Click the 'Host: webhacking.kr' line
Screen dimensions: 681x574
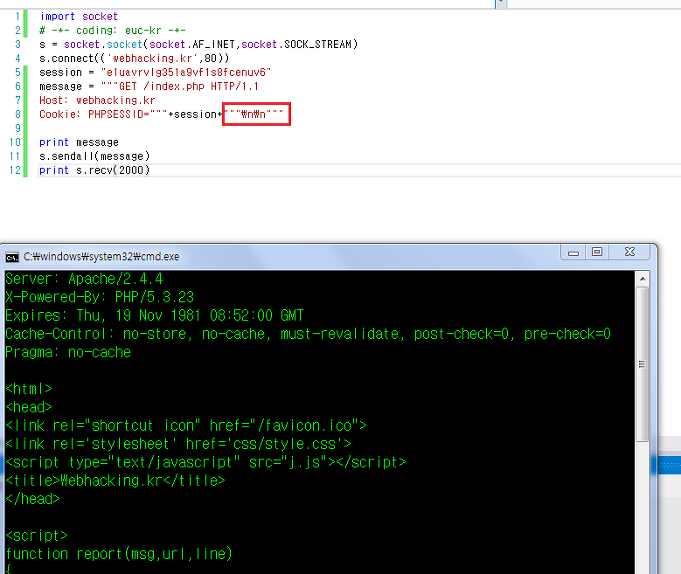pyautogui.click(x=97, y=100)
